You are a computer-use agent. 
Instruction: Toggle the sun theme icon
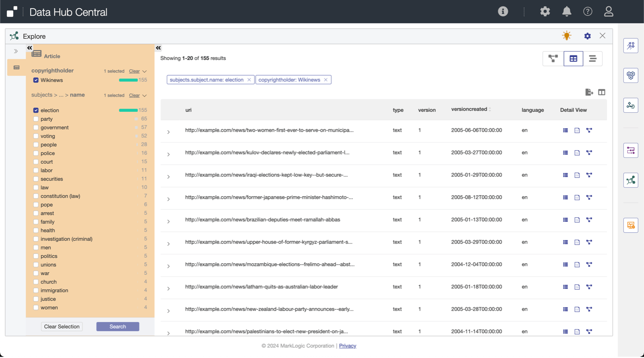(567, 36)
